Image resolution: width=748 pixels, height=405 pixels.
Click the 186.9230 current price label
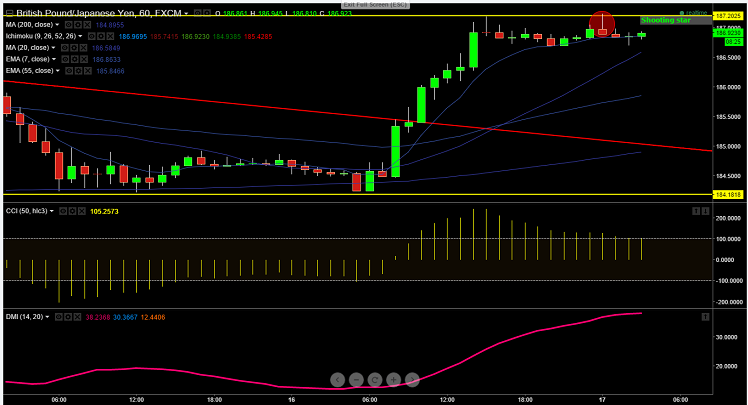(727, 33)
